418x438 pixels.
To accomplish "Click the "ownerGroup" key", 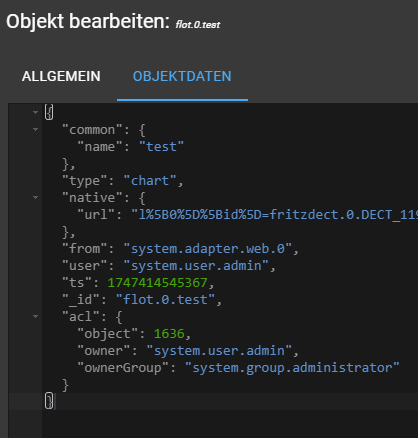I will coord(123,368).
